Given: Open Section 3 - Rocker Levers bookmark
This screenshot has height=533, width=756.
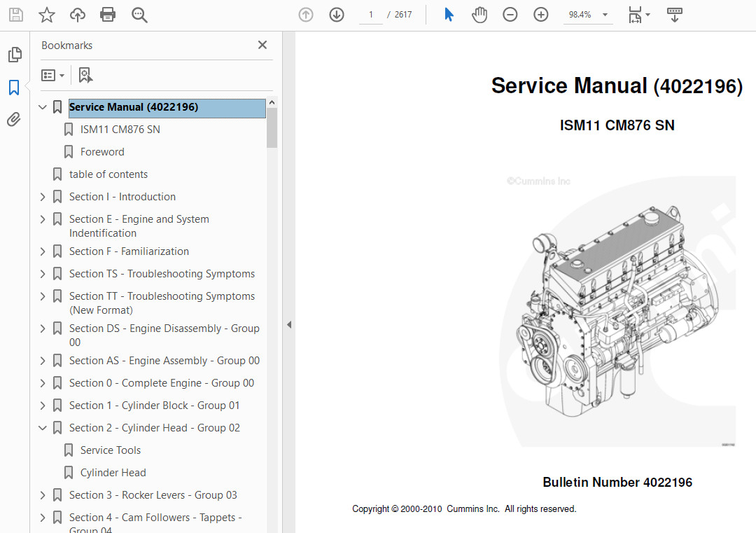Looking at the screenshot, I should [x=153, y=495].
